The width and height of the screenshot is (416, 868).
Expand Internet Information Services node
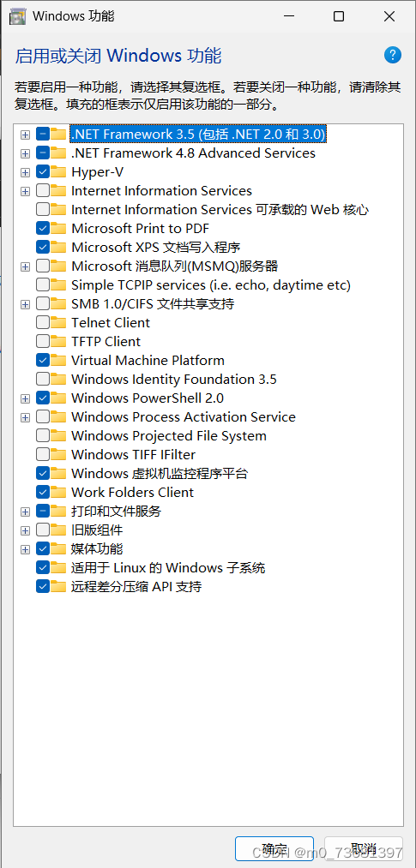tap(25, 191)
